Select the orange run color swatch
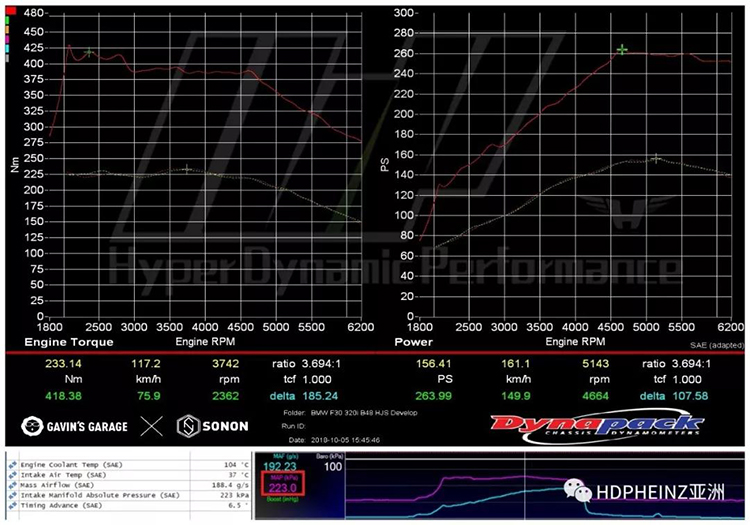This screenshot has width=750, height=525. click(7, 30)
